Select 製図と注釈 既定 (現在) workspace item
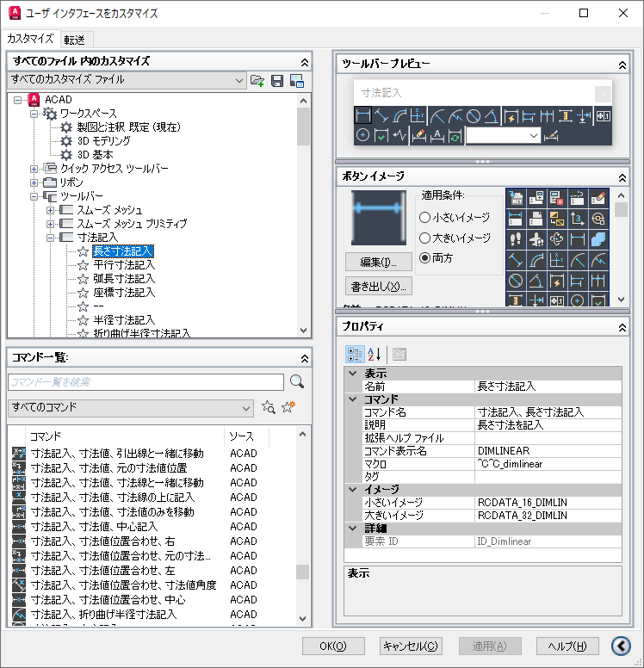This screenshot has height=668, width=644. [x=128, y=127]
